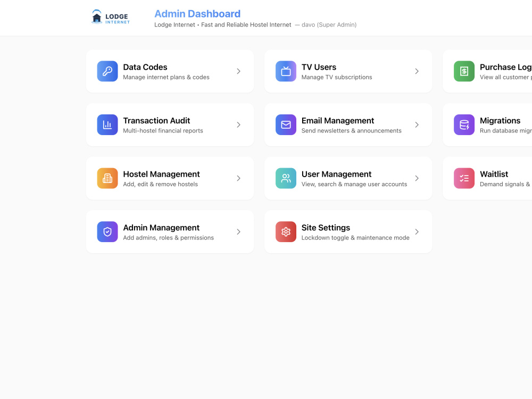Image resolution: width=532 pixels, height=399 pixels.
Task: Open Hostel Management title
Action: (162, 174)
